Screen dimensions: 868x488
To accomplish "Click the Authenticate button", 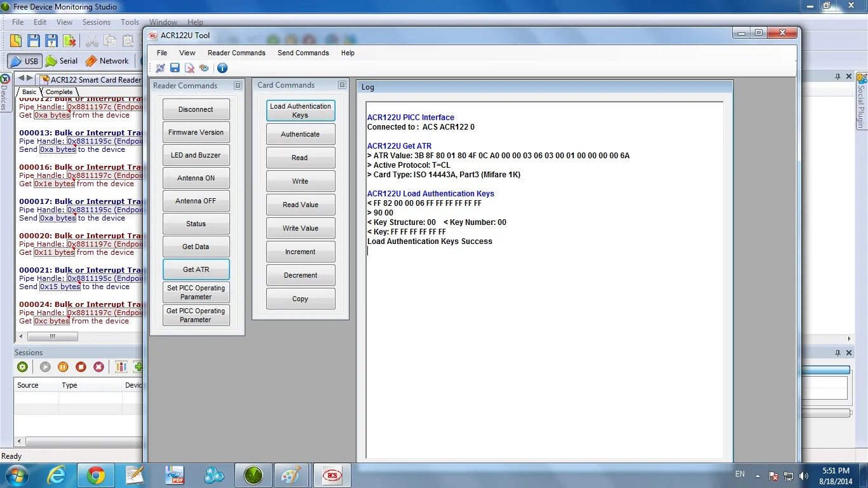I will pyautogui.click(x=301, y=134).
